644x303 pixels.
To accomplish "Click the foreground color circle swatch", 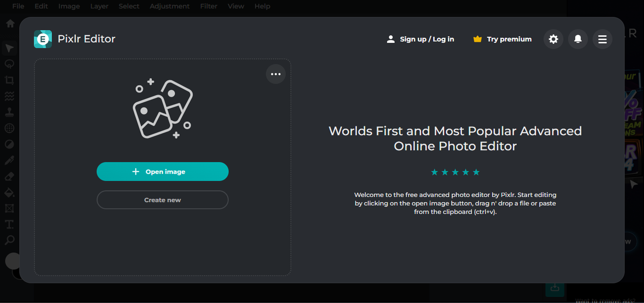I will 12,261.
